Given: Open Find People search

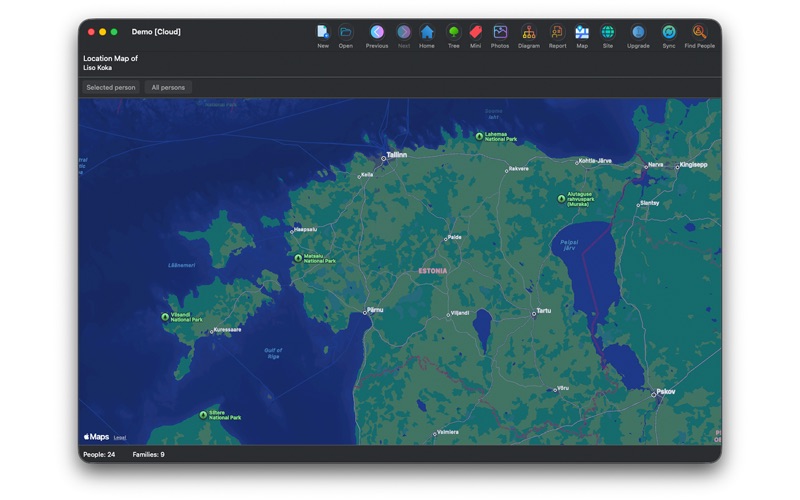Looking at the screenshot, I should pos(699,32).
